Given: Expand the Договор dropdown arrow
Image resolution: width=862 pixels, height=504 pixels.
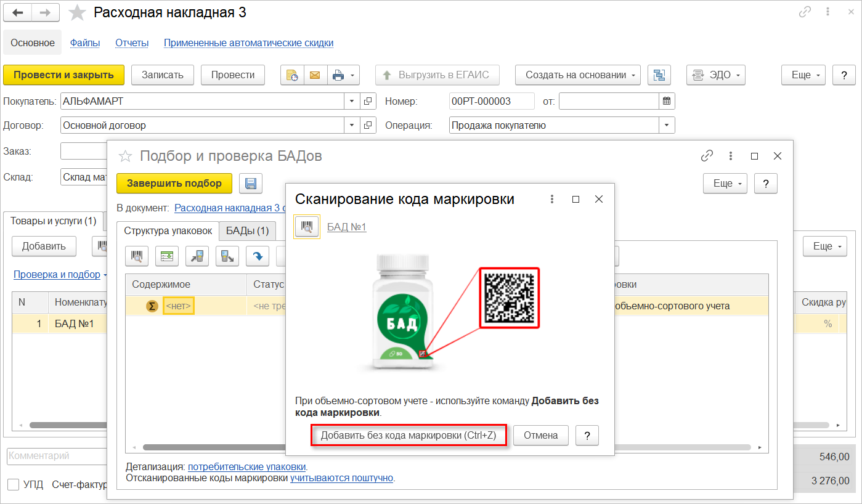Looking at the screenshot, I should coord(352,125).
